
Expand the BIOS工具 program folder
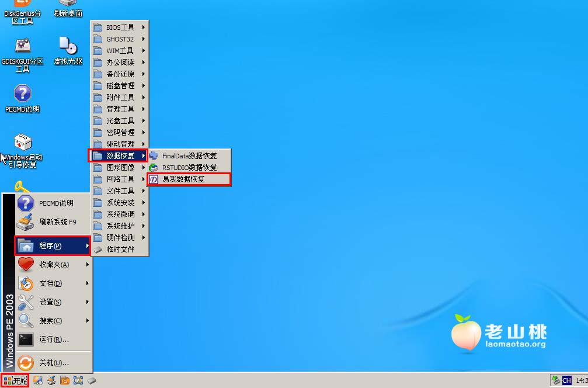[x=120, y=27]
